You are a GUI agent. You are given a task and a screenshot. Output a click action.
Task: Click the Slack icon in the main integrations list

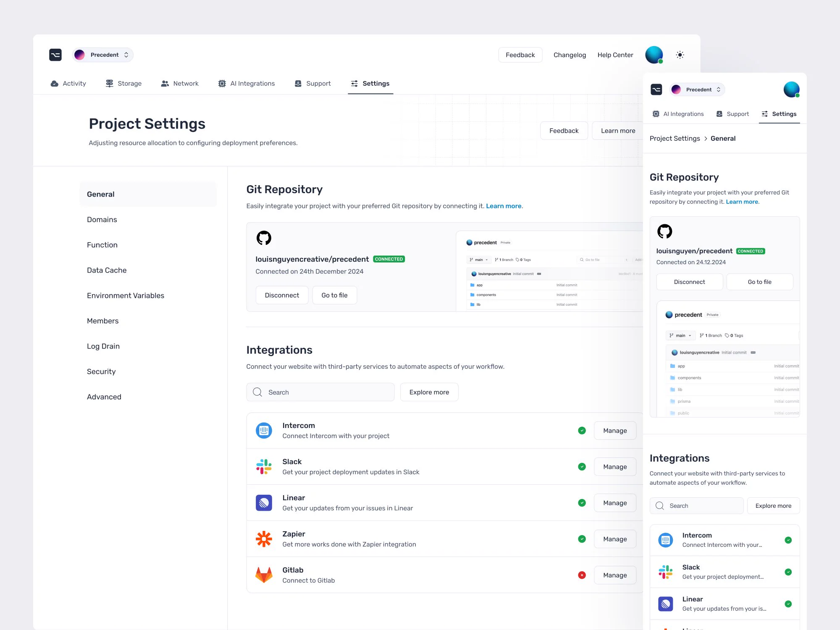264,467
